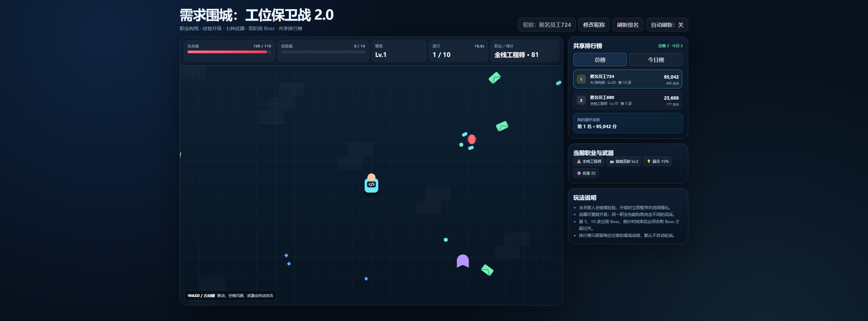Click the 修改昵称 button
The width and height of the screenshot is (868, 321).
tap(594, 25)
